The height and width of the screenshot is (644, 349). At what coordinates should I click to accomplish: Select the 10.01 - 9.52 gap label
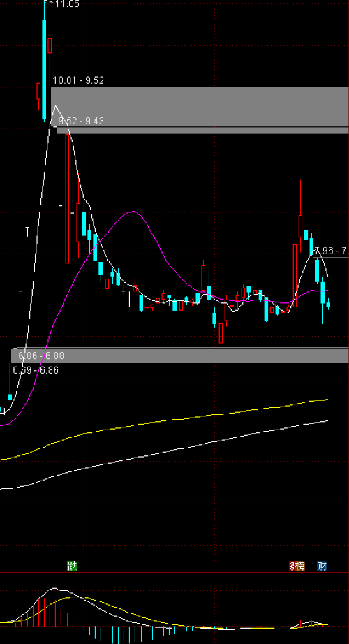(x=78, y=80)
